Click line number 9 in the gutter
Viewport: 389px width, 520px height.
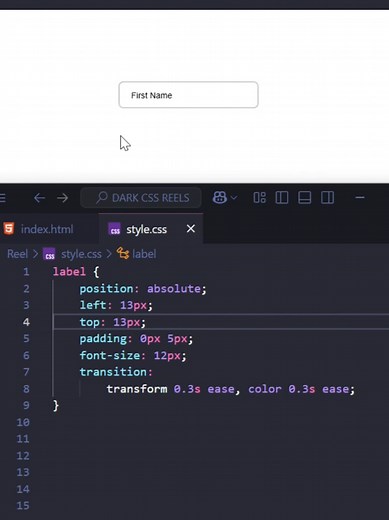pos(26,406)
